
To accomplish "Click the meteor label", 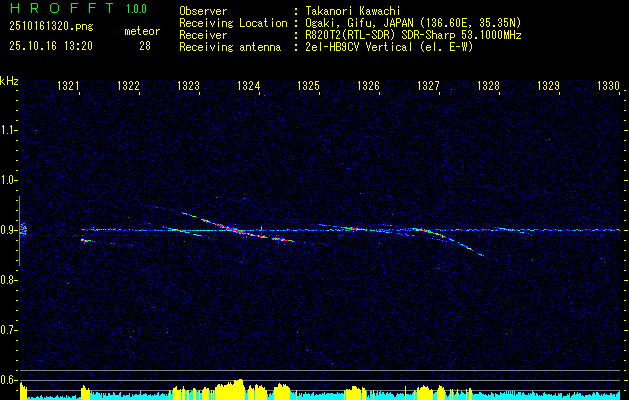I will 142,31.
